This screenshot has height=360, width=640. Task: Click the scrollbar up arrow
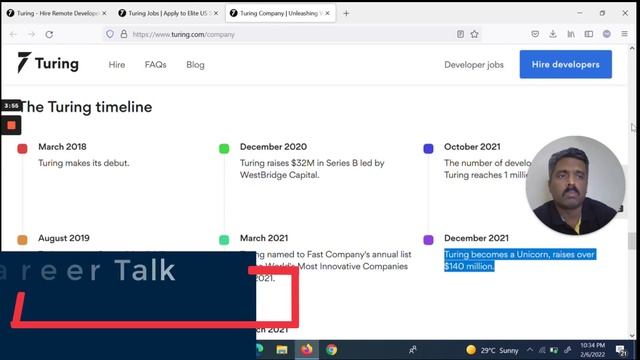tap(632, 48)
